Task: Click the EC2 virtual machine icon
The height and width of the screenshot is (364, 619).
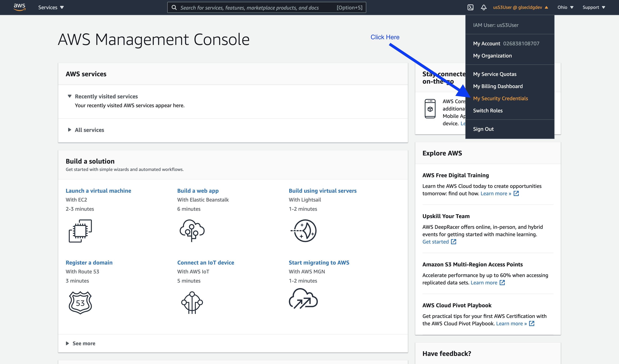Action: tap(80, 231)
